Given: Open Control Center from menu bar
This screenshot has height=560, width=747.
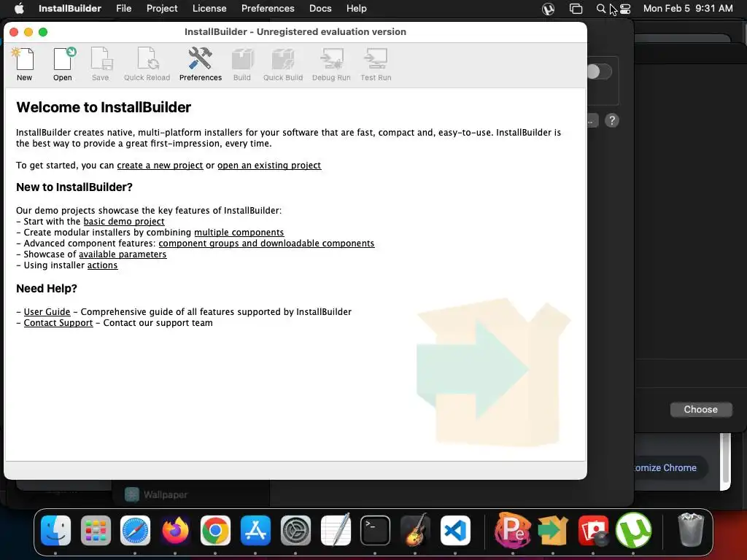Looking at the screenshot, I should tap(625, 9).
